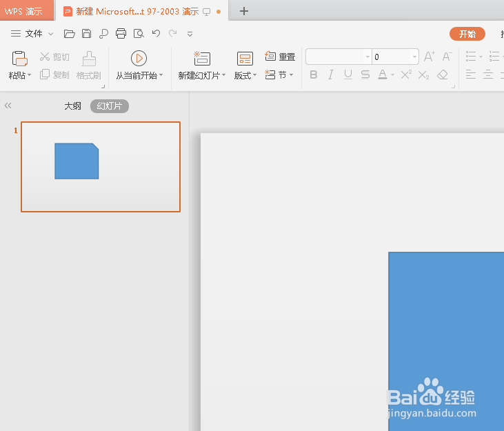The image size is (504, 431).
Task: Click 新建幻灯片 icon
Action: click(202, 59)
